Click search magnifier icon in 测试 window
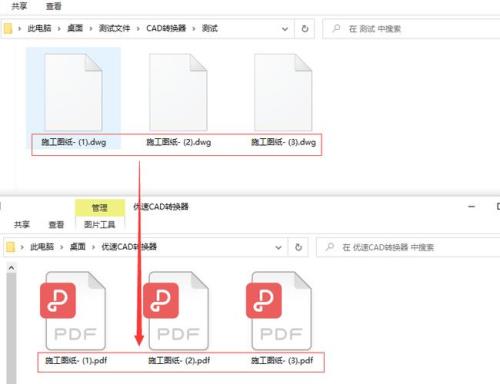The width and height of the screenshot is (500, 384). click(x=336, y=29)
